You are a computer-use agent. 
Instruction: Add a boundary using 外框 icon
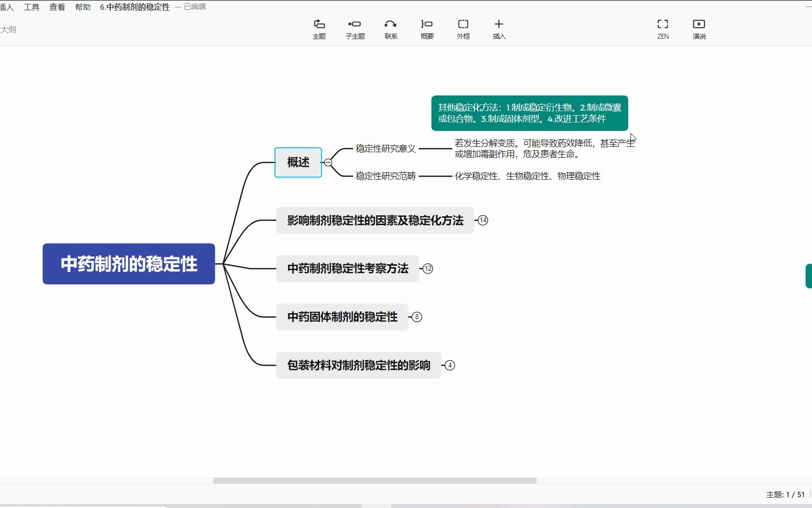(x=463, y=29)
